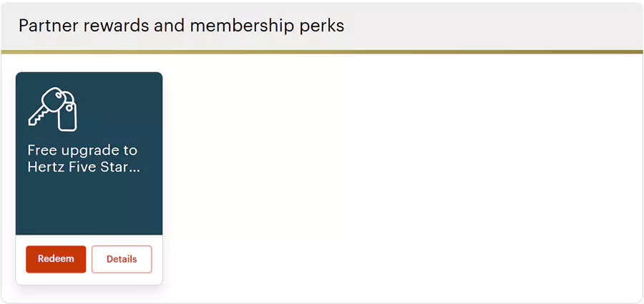The width and height of the screenshot is (644, 304).
Task: Click the key tag on the key icon
Action: pos(68,116)
